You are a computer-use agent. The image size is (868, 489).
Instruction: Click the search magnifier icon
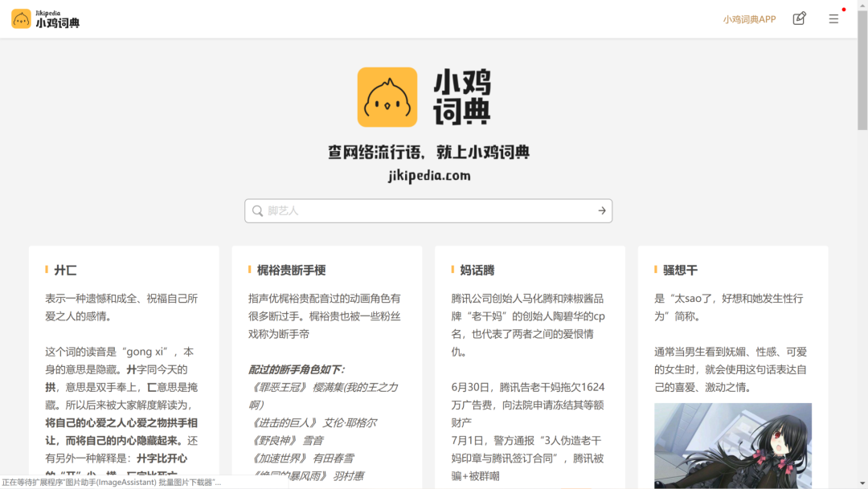tap(257, 210)
